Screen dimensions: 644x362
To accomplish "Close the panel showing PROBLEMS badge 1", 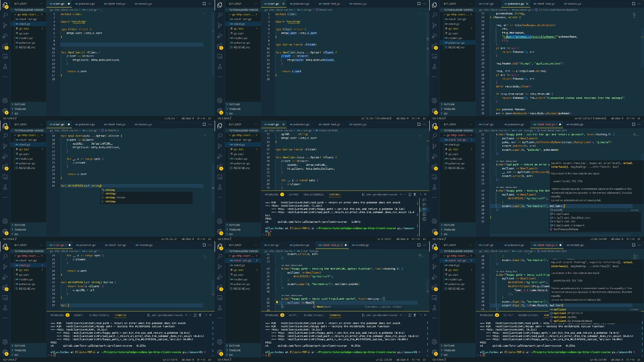I will 425,194.
